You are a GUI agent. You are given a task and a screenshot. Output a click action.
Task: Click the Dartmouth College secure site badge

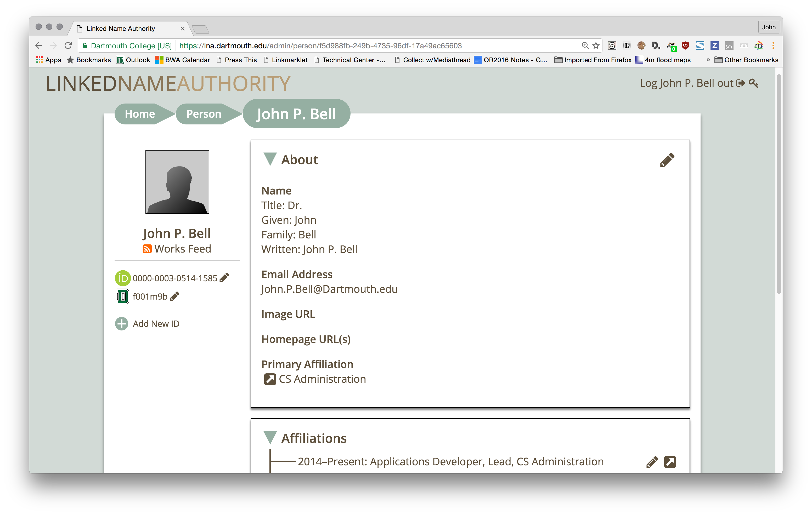pos(127,45)
